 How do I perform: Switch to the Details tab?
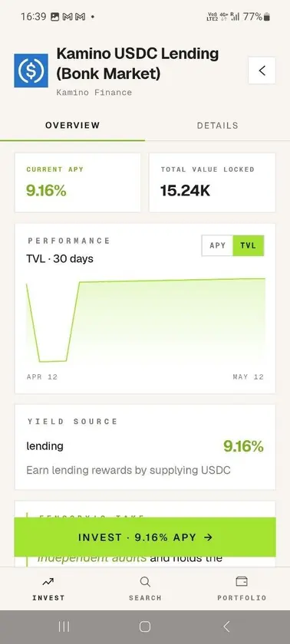217,126
